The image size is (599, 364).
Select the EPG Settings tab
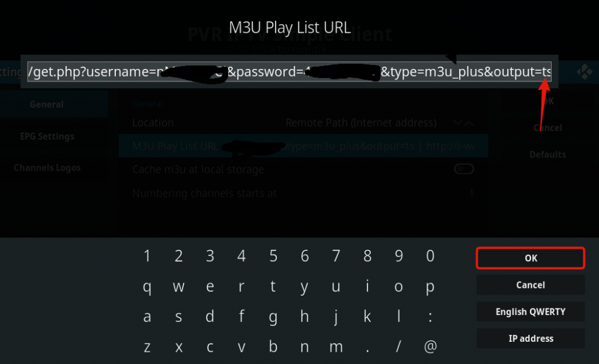pos(47,136)
